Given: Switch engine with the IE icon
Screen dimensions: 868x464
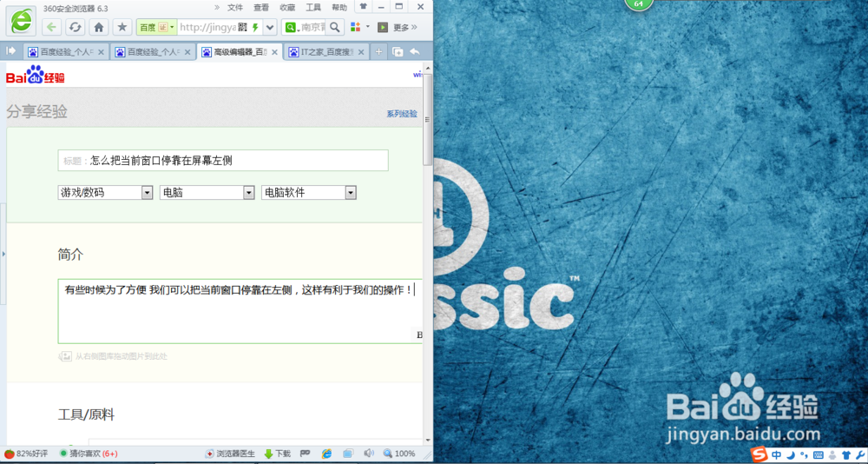Looking at the screenshot, I should (327, 454).
